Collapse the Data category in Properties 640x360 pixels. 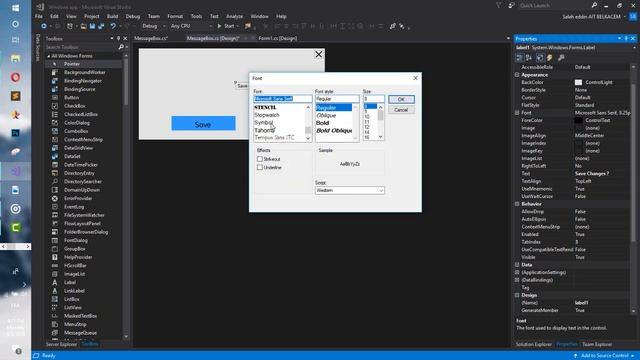[517, 265]
